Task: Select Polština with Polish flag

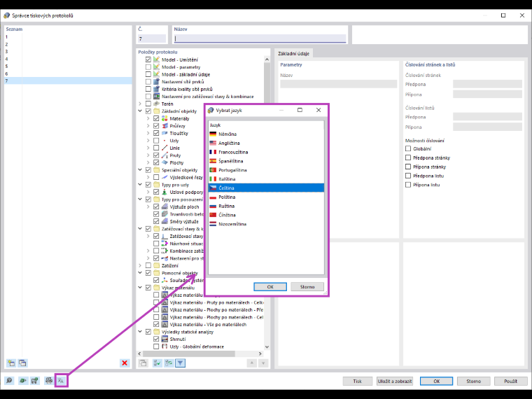Action: (266, 197)
